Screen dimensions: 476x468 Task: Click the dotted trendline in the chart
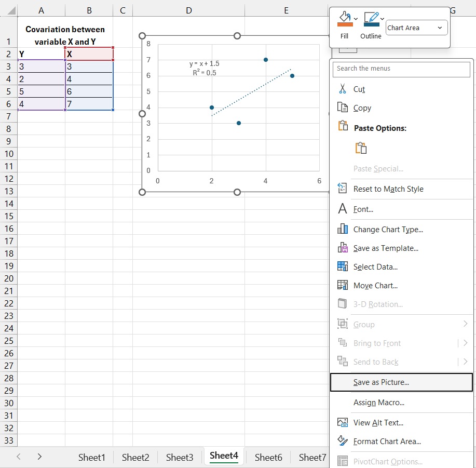251,92
